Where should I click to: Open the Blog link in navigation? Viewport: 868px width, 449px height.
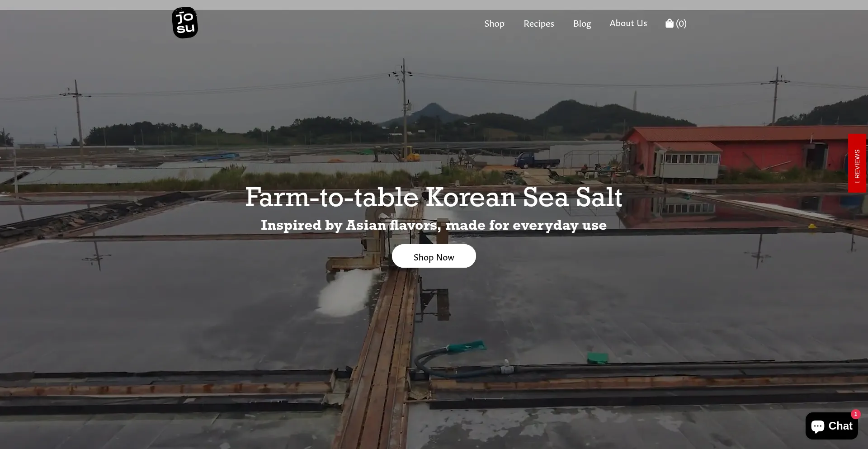[x=582, y=24]
